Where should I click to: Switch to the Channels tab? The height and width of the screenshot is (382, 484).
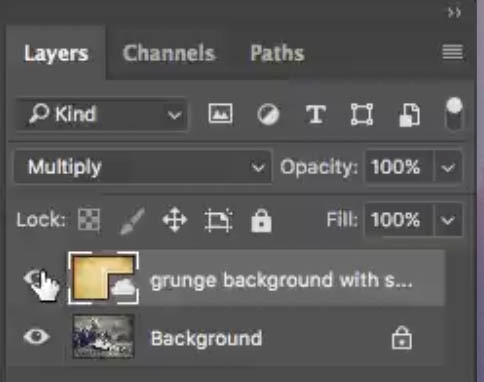click(169, 53)
